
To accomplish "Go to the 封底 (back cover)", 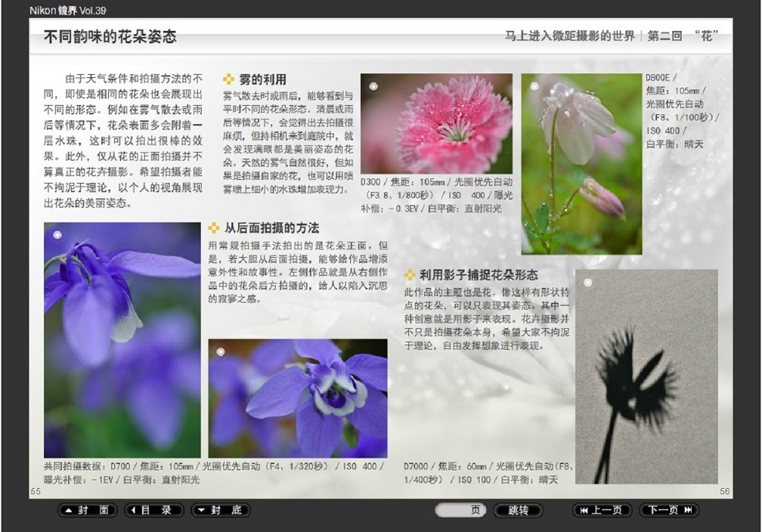I will click(x=220, y=510).
